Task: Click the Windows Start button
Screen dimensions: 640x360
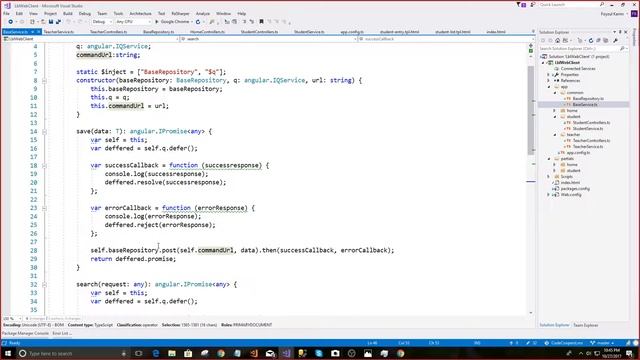Action: click(7, 353)
